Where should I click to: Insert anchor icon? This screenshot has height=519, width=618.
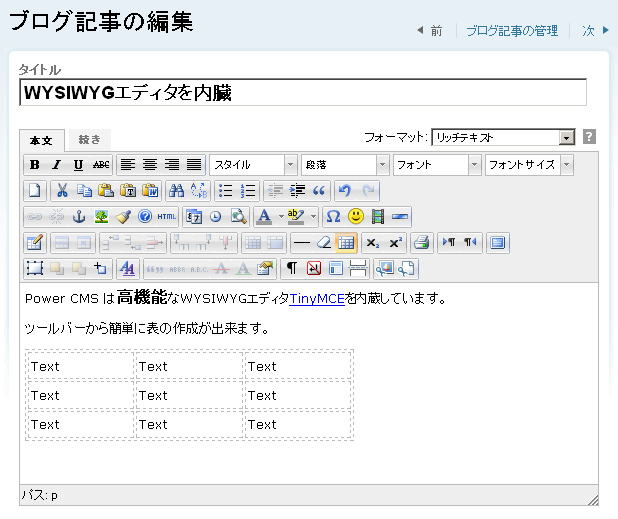tap(79, 216)
